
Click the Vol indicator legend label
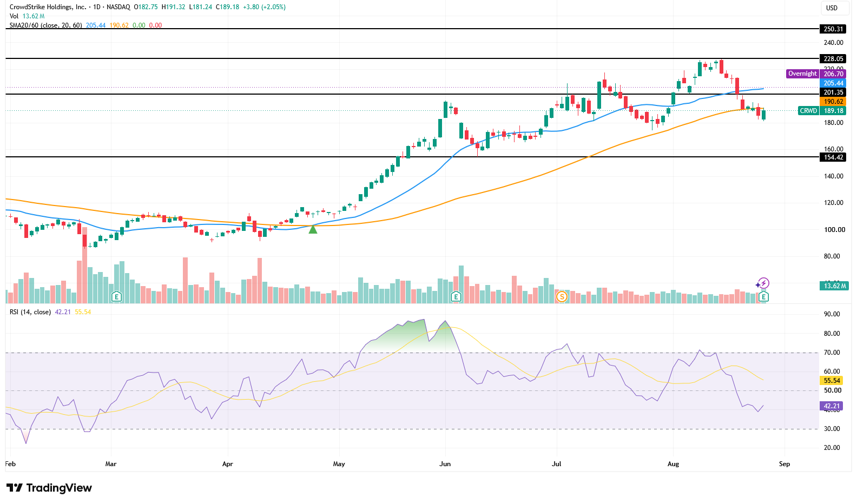[x=14, y=16]
